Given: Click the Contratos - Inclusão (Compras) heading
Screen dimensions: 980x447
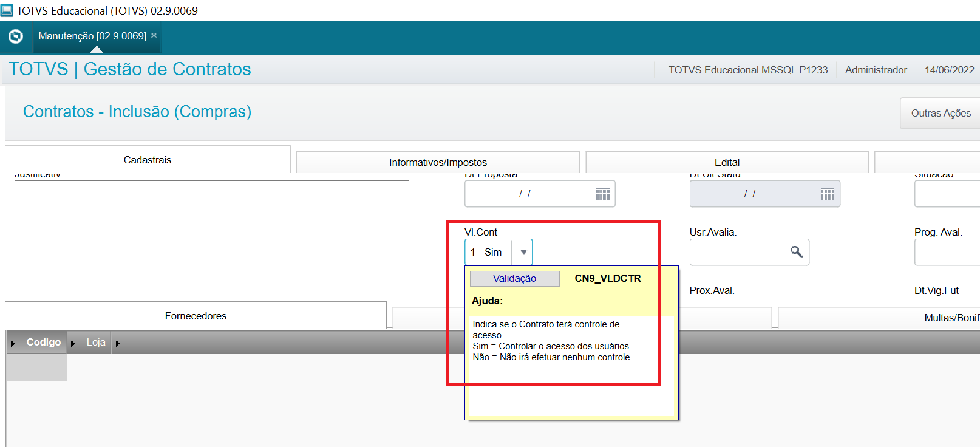Looking at the screenshot, I should [x=137, y=112].
